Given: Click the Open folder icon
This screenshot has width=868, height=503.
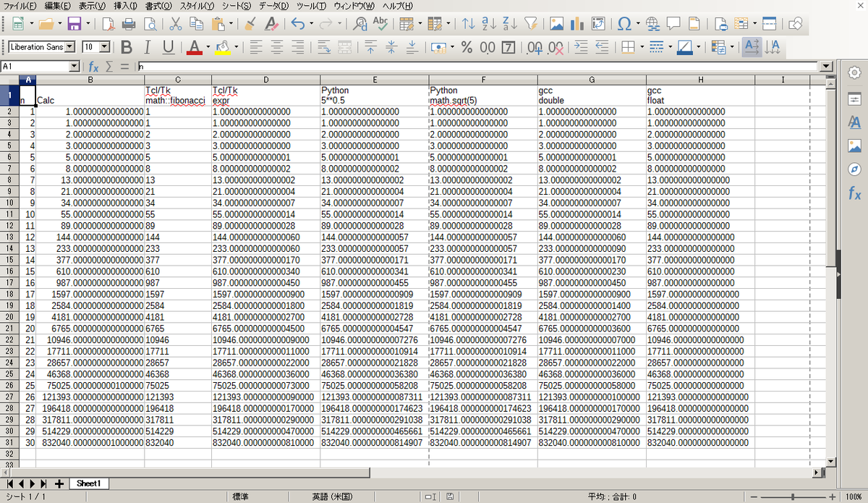Looking at the screenshot, I should click(x=46, y=24).
